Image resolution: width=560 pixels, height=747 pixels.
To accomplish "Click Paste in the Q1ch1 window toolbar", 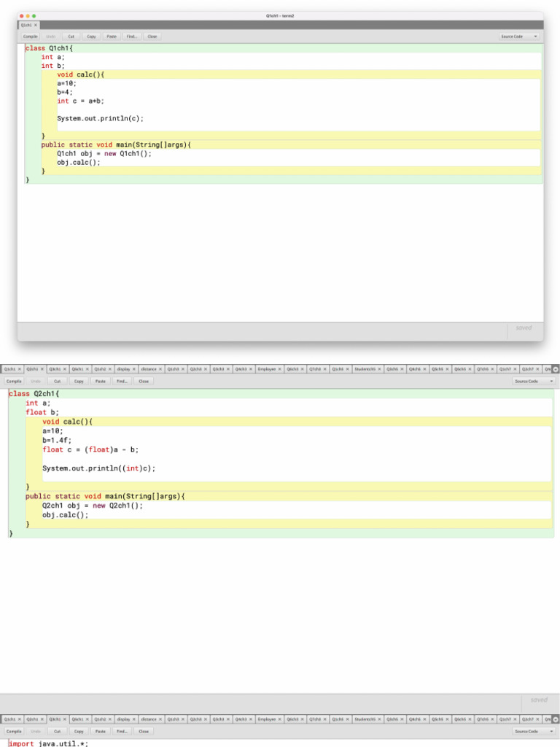I will coord(112,36).
